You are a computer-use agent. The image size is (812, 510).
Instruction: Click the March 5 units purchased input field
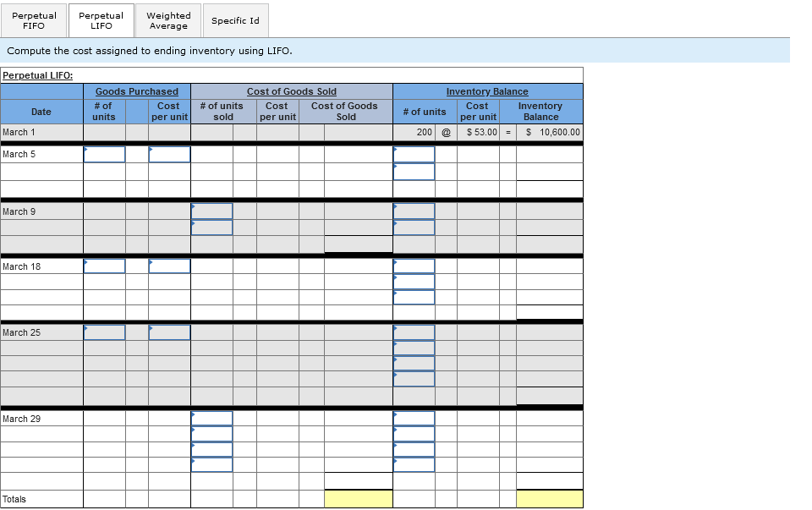click(x=104, y=154)
